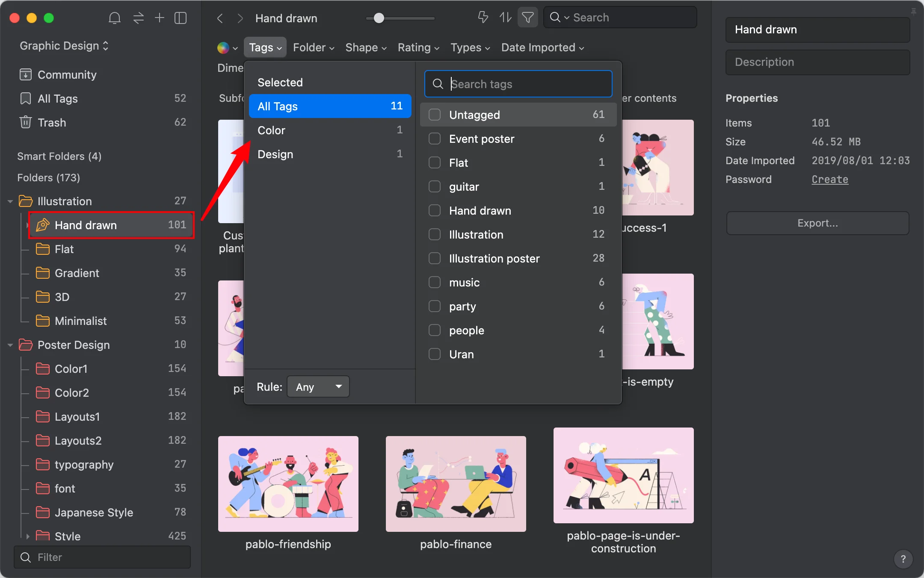Open the sort order arrows icon
The height and width of the screenshot is (578, 924).
click(505, 18)
